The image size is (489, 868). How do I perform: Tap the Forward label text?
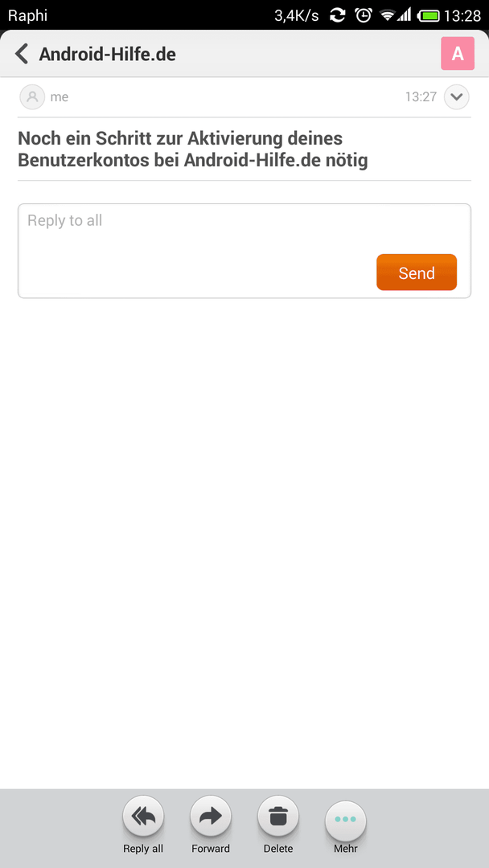211,849
